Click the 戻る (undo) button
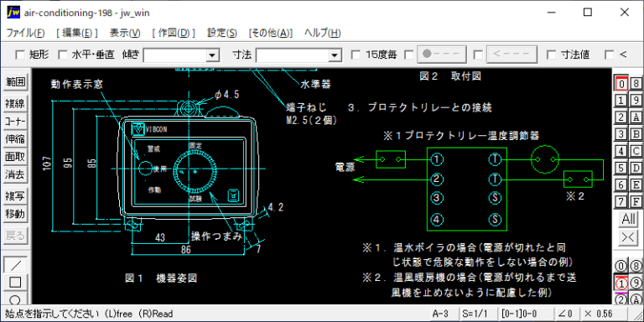 pyautogui.click(x=16, y=236)
